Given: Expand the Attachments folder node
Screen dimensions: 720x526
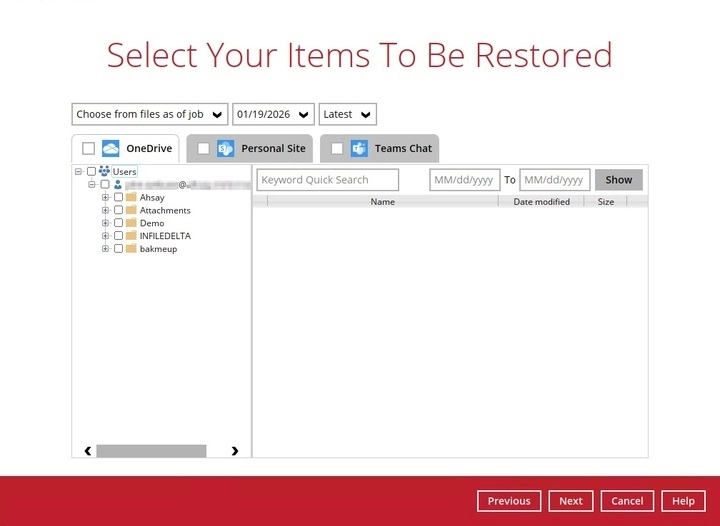Looking at the screenshot, I should click(105, 210).
